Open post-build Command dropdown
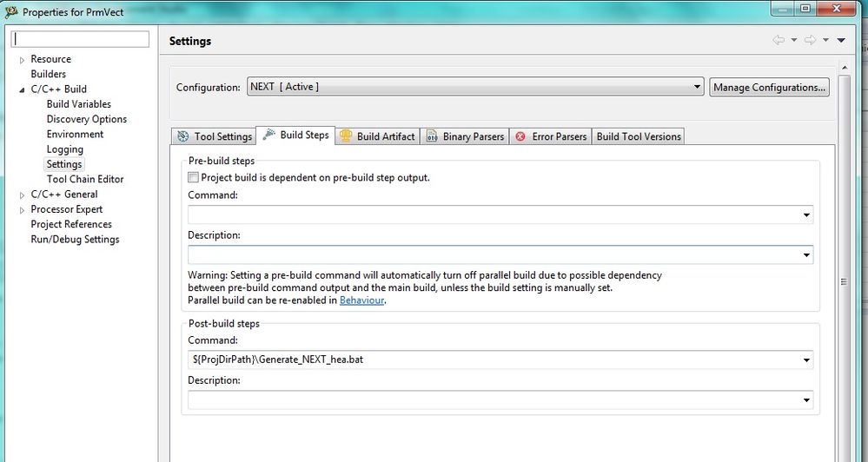Screen dimensions: 868x462 806,360
